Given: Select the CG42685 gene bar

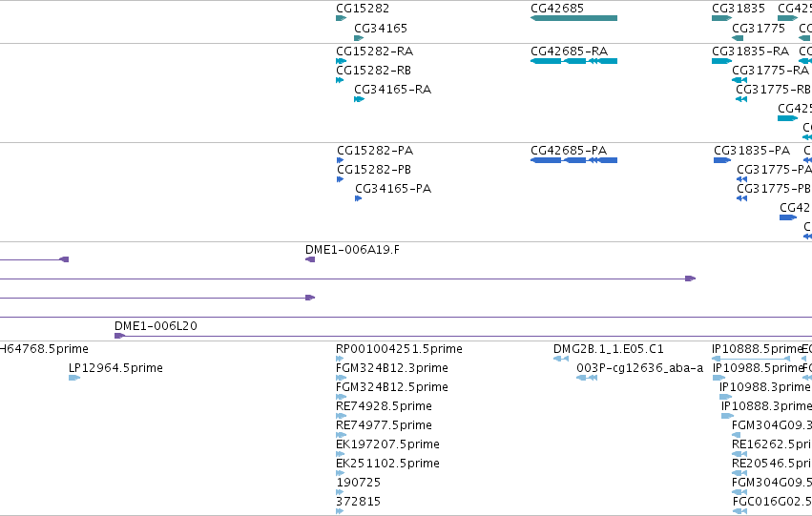Looking at the screenshot, I should tap(573, 18).
